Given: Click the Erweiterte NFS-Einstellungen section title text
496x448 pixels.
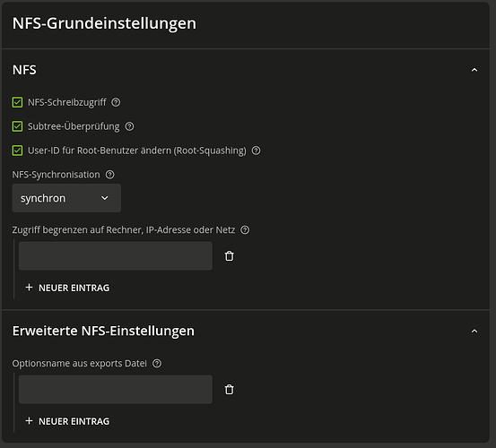Looking at the screenshot, I should 103,332.
